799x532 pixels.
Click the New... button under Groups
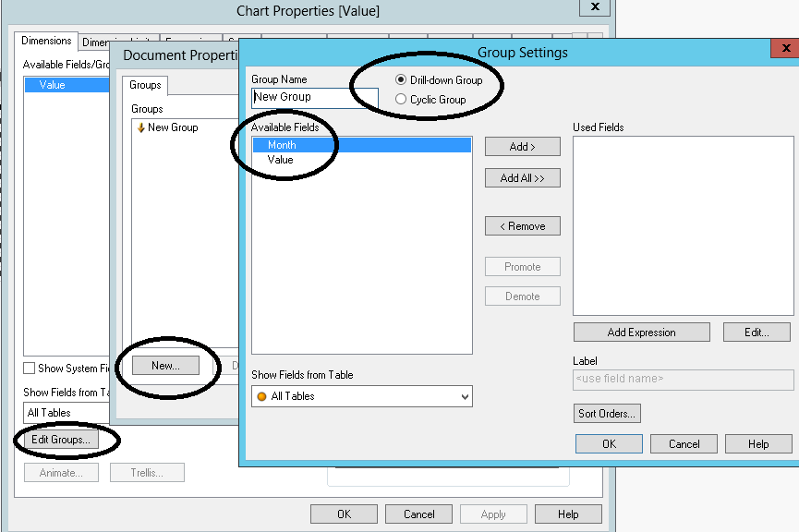click(165, 366)
